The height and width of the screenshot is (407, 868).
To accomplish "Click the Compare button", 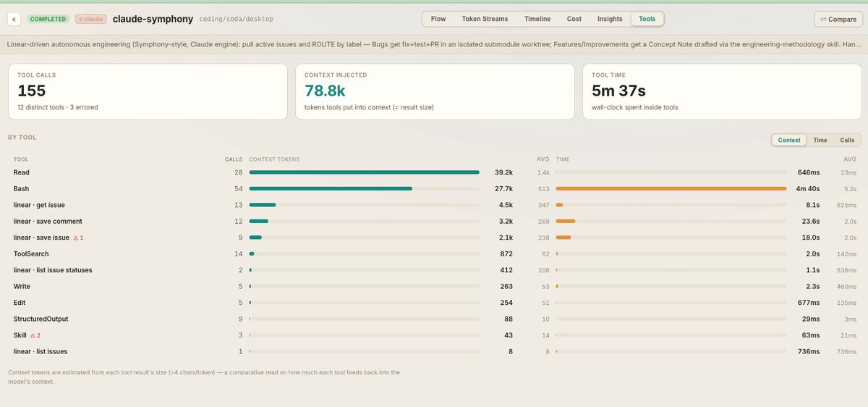I will pos(838,19).
